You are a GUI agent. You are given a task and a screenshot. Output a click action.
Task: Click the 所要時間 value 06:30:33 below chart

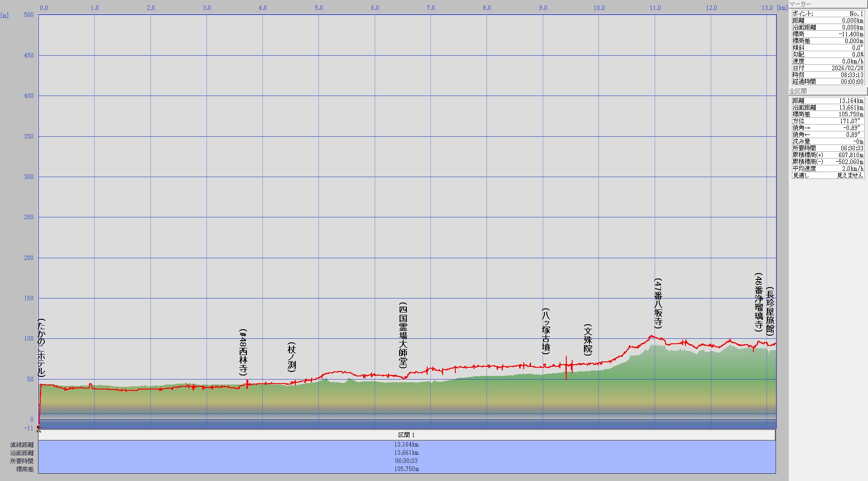[x=406, y=461]
